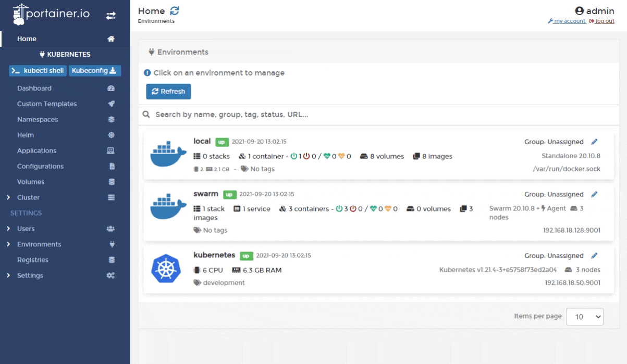Click the development tag text
The width and height of the screenshot is (627, 364).
pyautogui.click(x=224, y=283)
